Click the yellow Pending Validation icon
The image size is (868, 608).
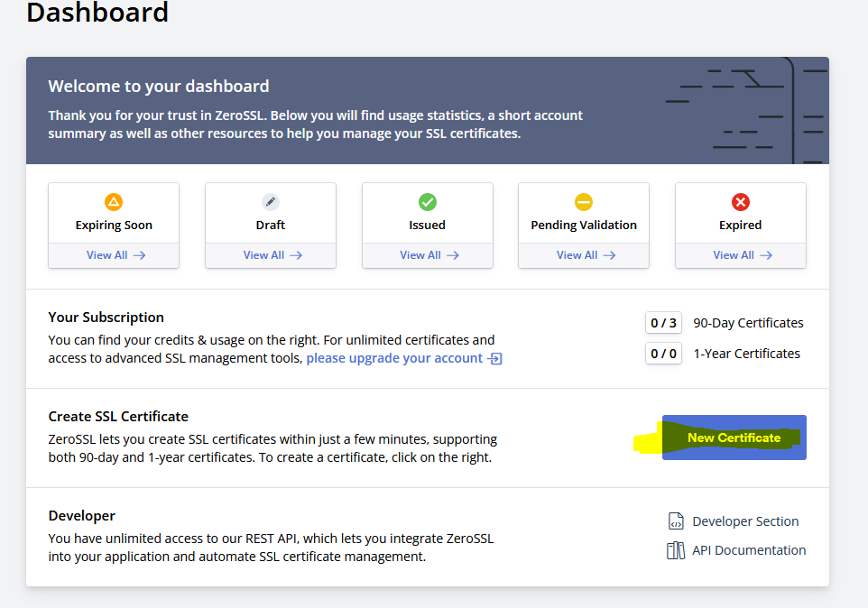click(x=584, y=202)
